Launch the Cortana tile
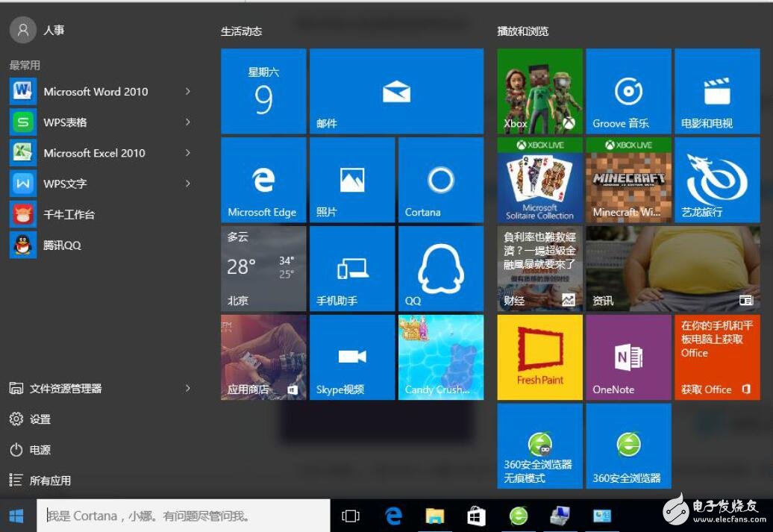 pyautogui.click(x=440, y=180)
